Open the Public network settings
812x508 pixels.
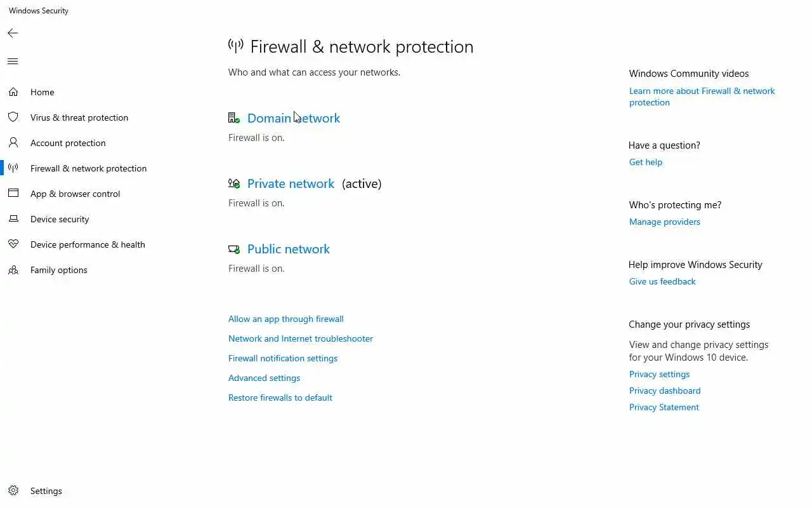click(x=288, y=249)
